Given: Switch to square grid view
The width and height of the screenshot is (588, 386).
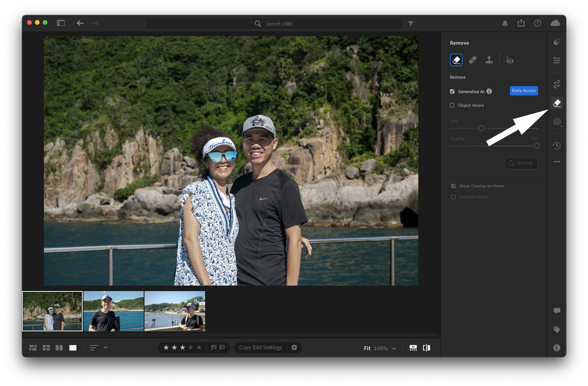Looking at the screenshot, I should [46, 348].
